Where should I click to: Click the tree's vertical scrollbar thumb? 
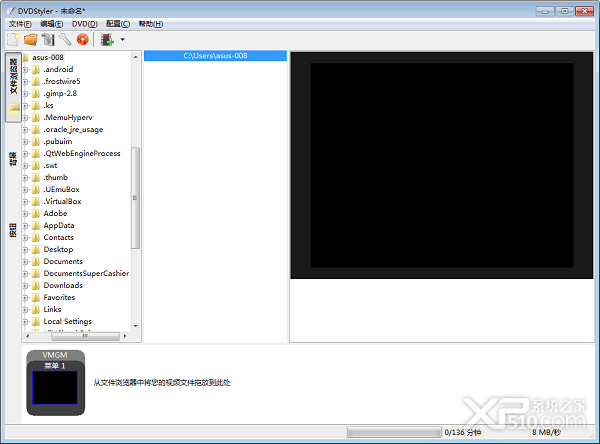(x=135, y=198)
